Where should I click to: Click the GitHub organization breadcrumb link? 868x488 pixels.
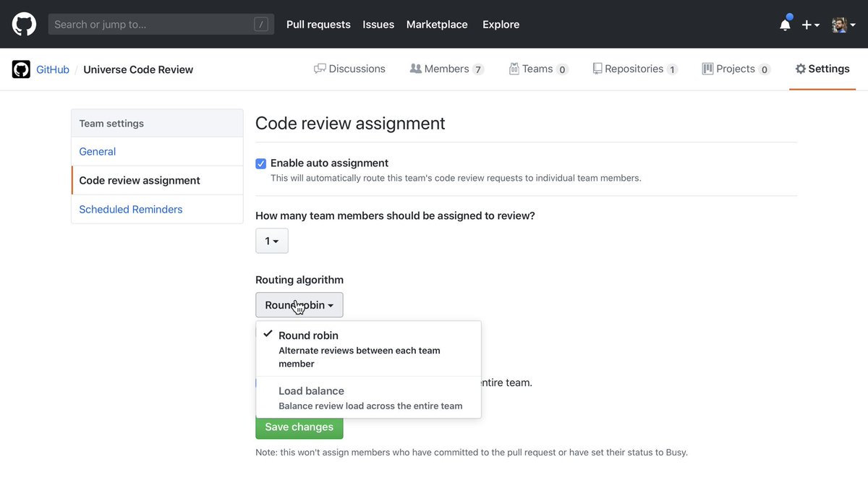pyautogui.click(x=53, y=69)
